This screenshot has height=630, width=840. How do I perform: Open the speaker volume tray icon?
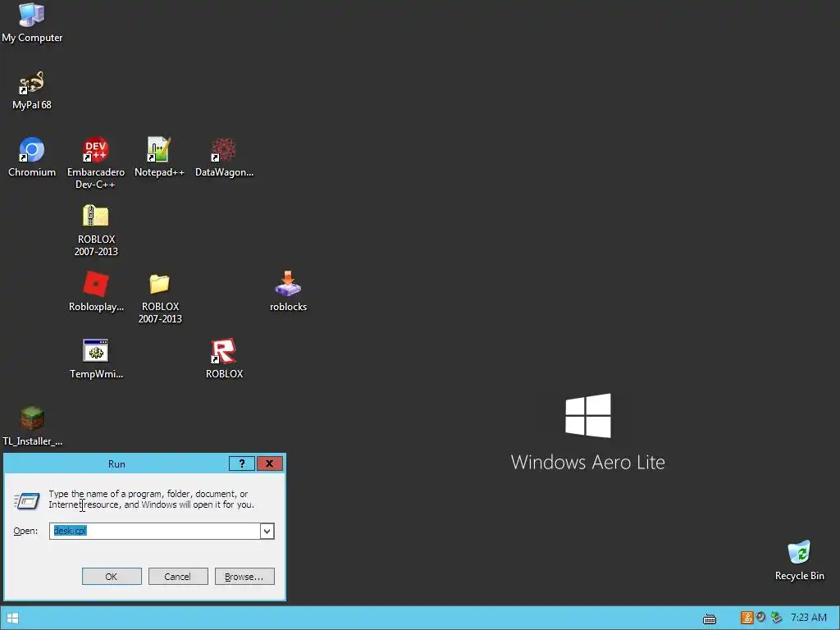760,618
